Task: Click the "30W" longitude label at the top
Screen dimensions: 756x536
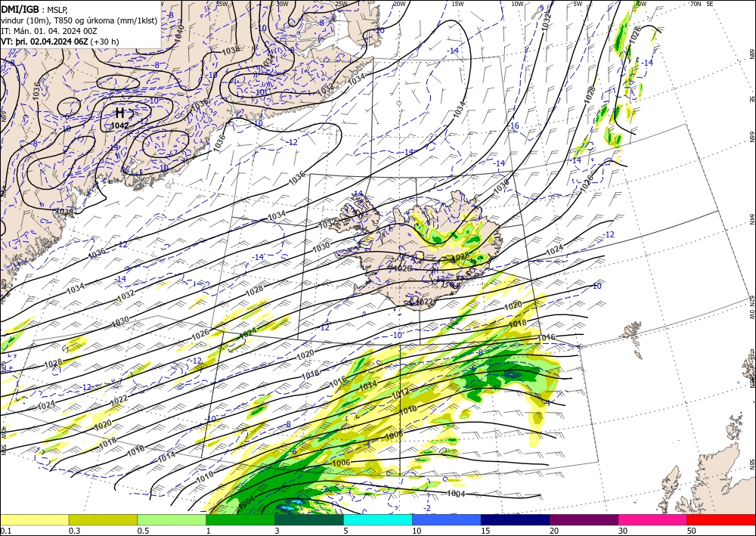Action: 283,4
